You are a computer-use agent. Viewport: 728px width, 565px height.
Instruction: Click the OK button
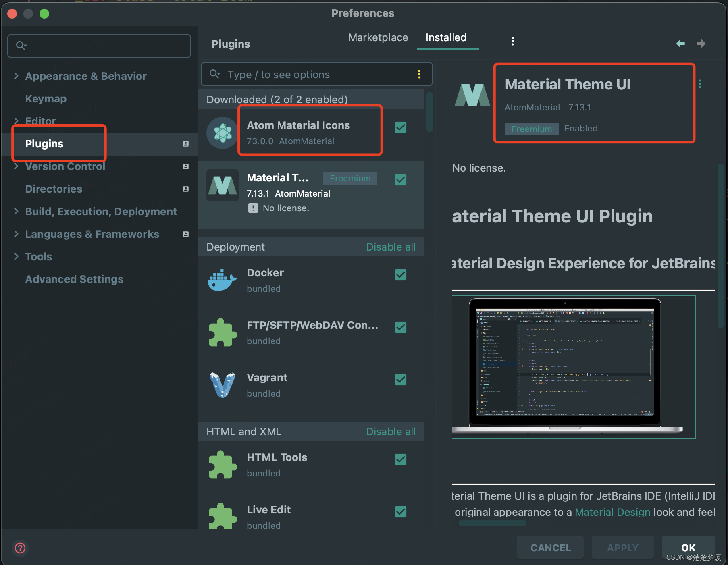[x=688, y=548]
